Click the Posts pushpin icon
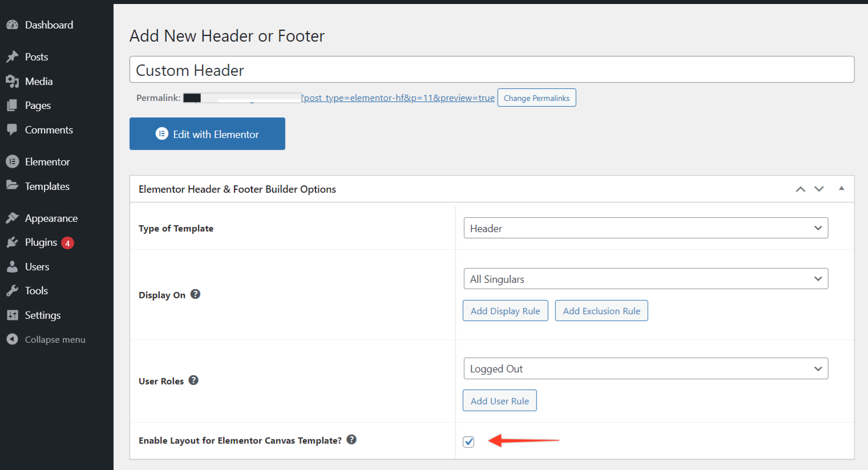868x470 pixels. 12,57
